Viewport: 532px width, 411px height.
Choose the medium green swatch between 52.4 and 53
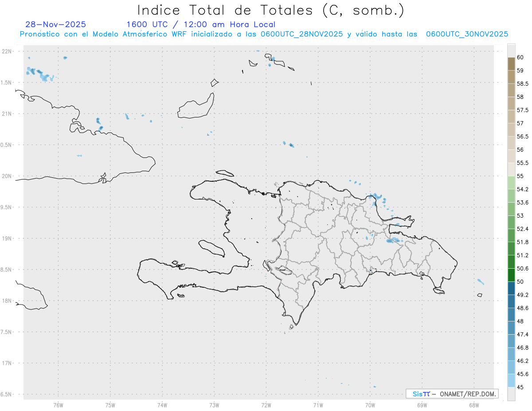[x=511, y=222]
